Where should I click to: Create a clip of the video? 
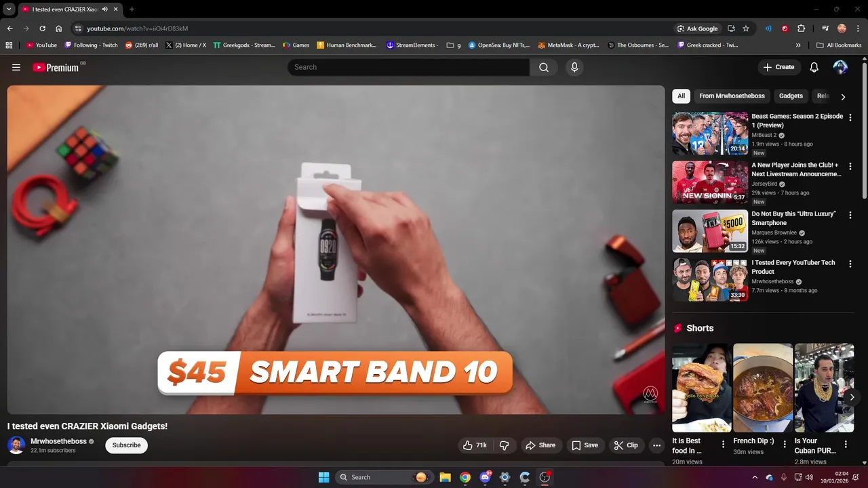point(626,445)
